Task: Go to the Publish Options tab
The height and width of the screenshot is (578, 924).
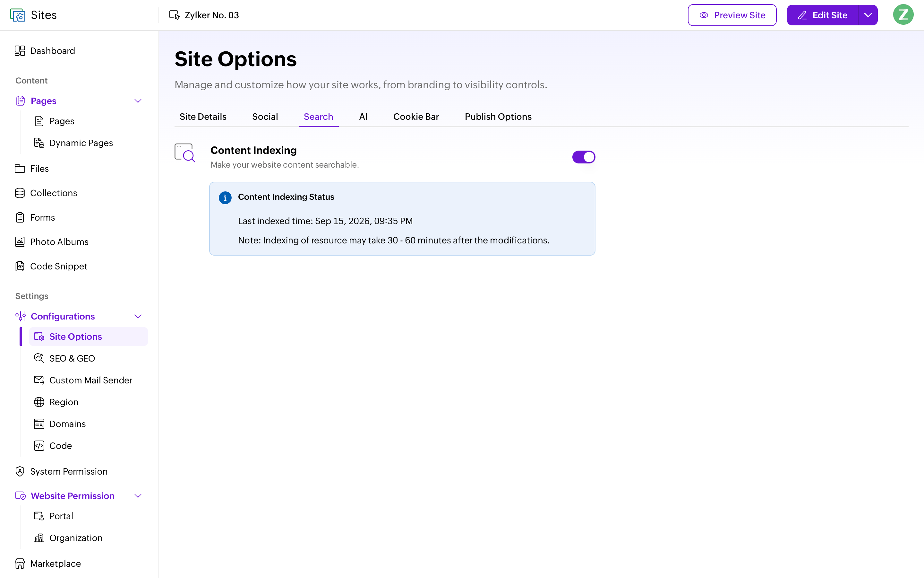Action: [498, 117]
